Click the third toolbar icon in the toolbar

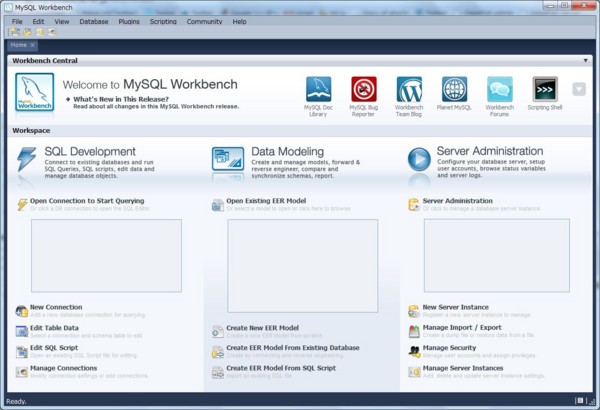(39, 32)
